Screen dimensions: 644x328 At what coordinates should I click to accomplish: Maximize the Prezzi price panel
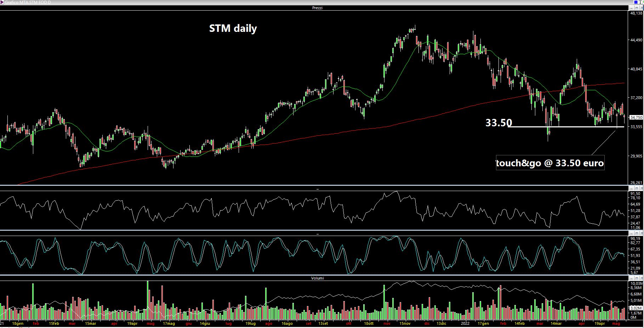pyautogui.click(x=636, y=7)
